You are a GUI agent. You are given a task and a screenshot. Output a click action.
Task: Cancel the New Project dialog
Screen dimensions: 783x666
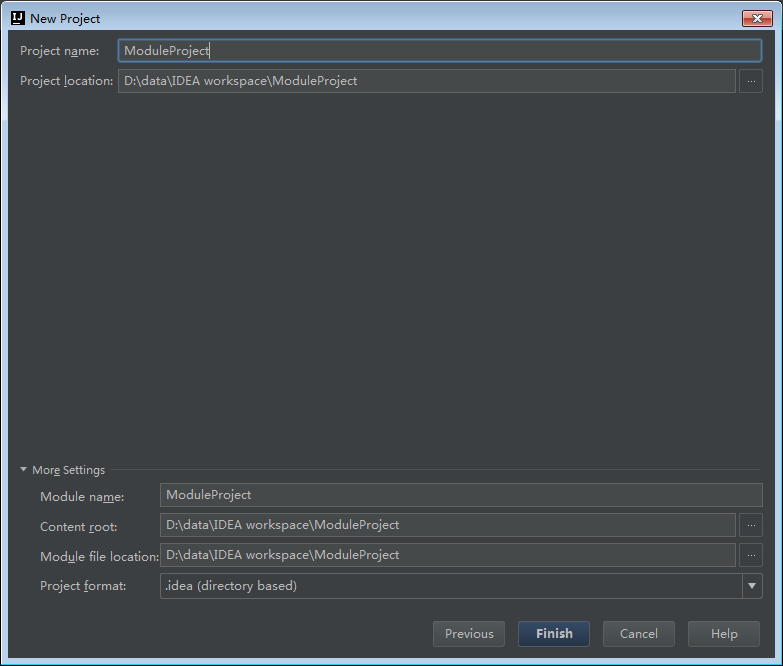click(x=639, y=634)
